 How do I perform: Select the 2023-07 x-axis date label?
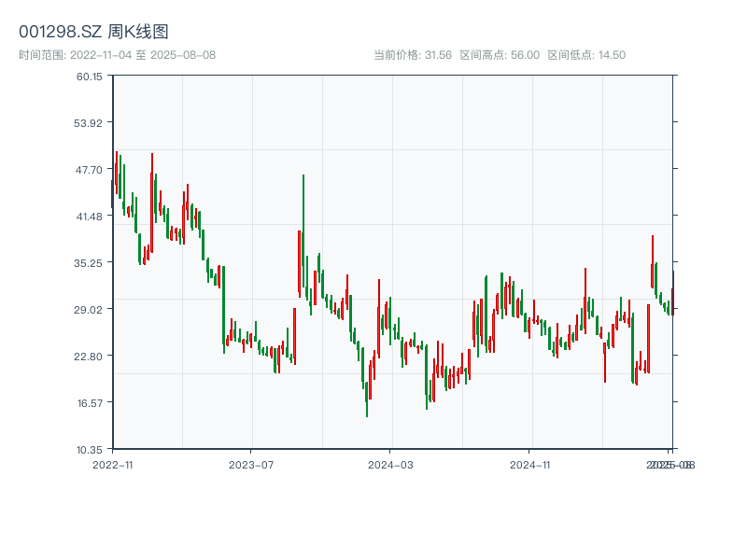tap(251, 464)
